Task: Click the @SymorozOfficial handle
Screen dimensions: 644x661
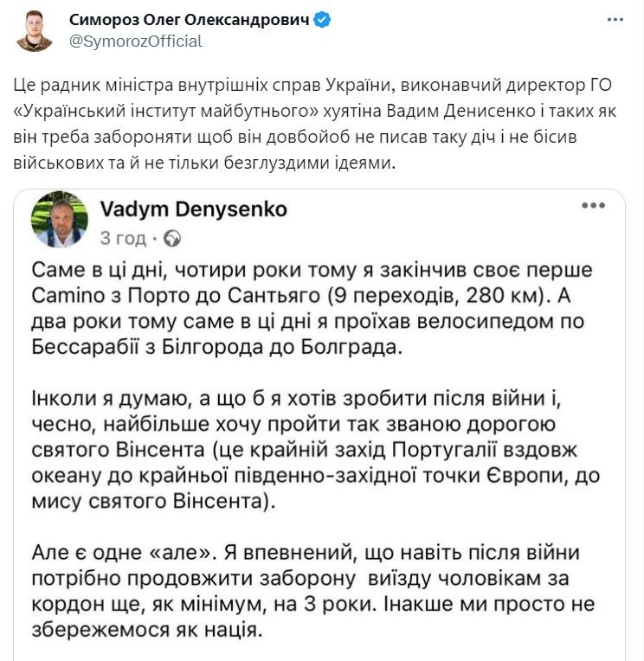Action: coord(135,41)
